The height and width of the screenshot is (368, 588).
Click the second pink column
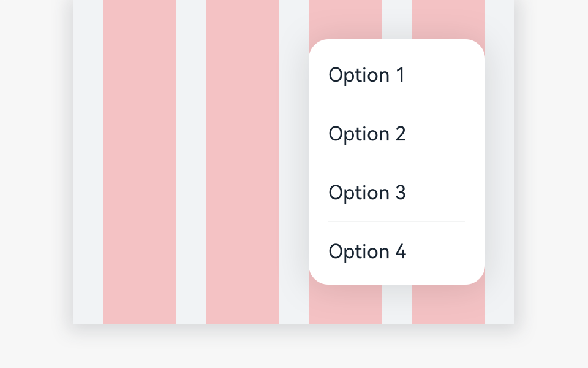pyautogui.click(x=243, y=162)
